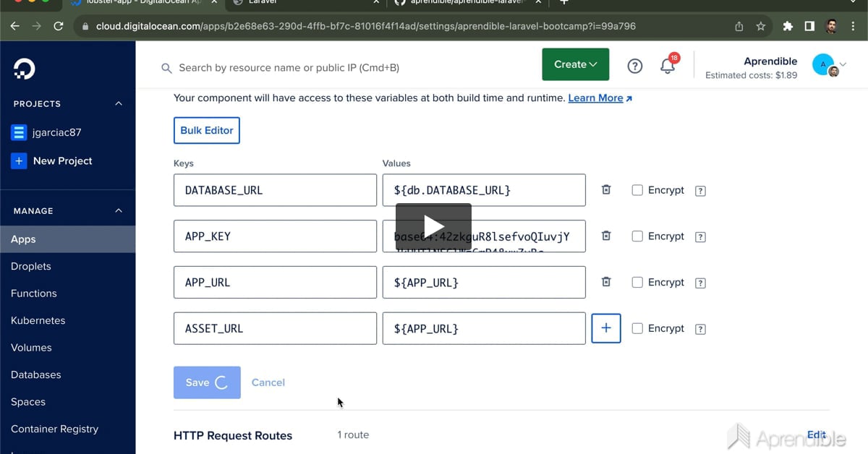This screenshot has height=454, width=868.
Task: Click the DigitalOcean logo icon
Action: 24,69
